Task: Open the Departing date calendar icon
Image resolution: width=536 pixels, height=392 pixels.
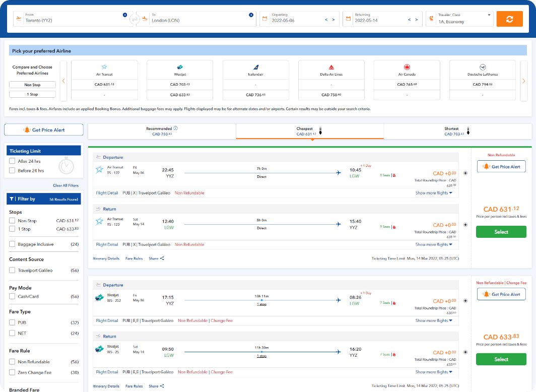Action: (x=264, y=19)
